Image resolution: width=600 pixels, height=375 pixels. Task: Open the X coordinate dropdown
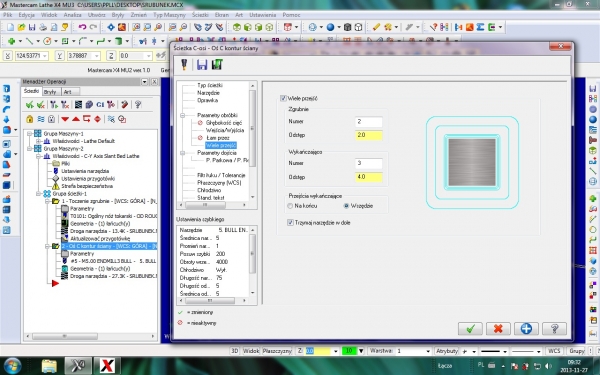[x=45, y=56]
